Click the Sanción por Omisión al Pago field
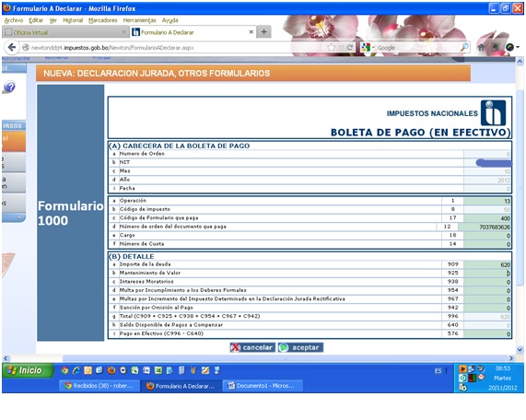The height and width of the screenshot is (420, 526). 487,308
